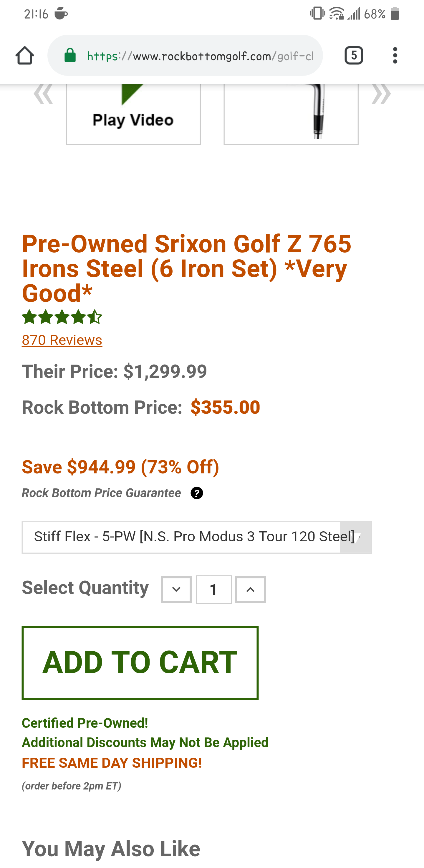Go to previous gallery image with left arrows

(43, 94)
